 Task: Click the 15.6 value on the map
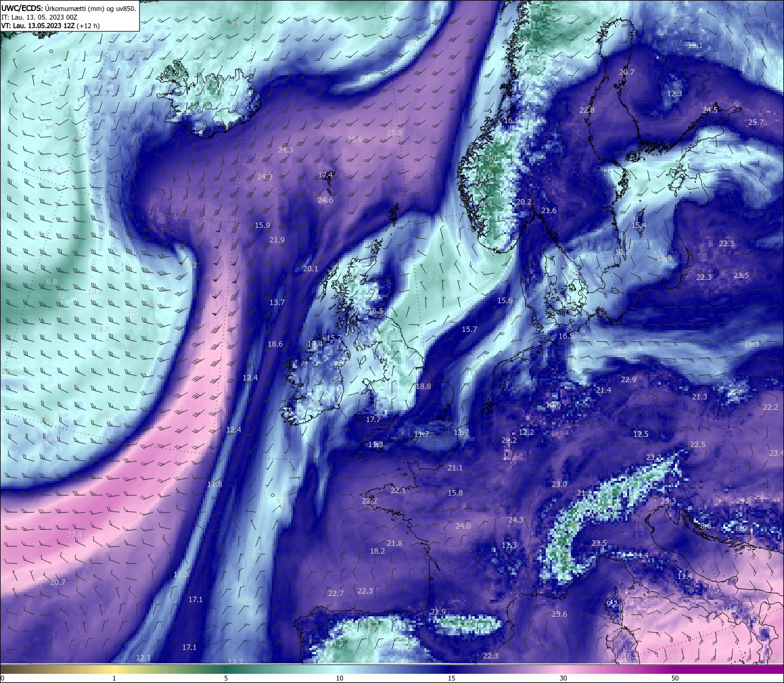coord(505,300)
